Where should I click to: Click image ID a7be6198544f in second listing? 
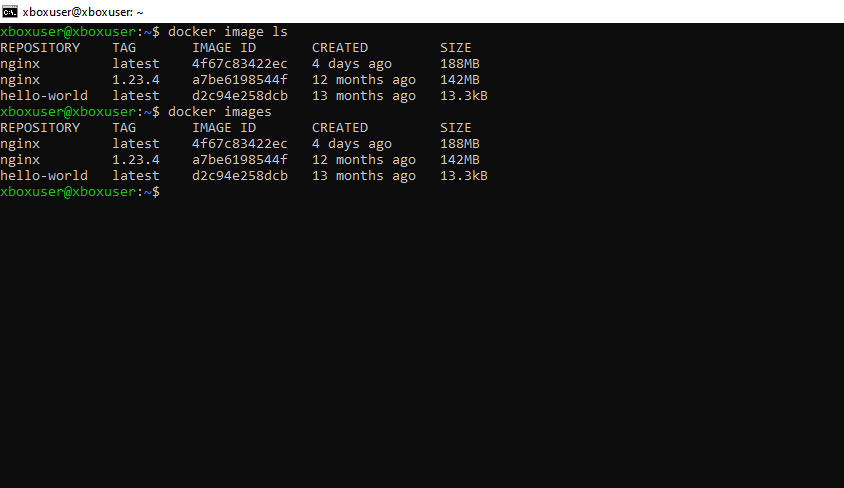click(240, 159)
